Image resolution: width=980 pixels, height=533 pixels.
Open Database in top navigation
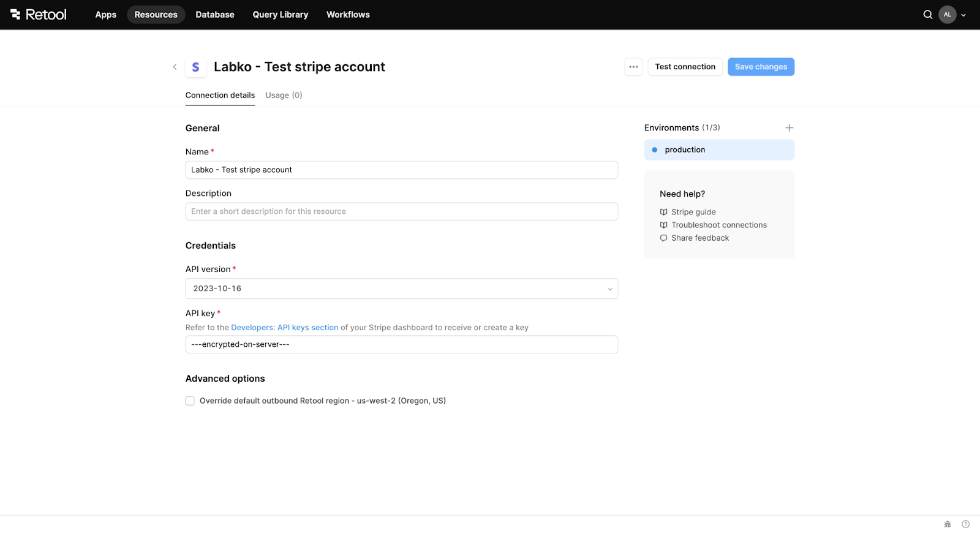(x=215, y=15)
